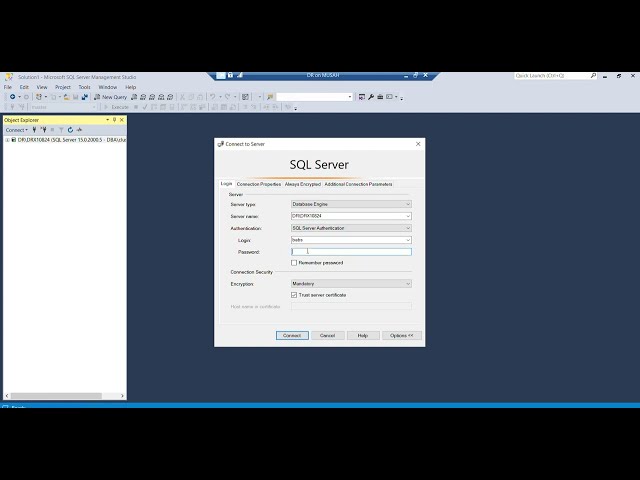Click the Disconnect plug icon in Object Explorer

click(43, 130)
